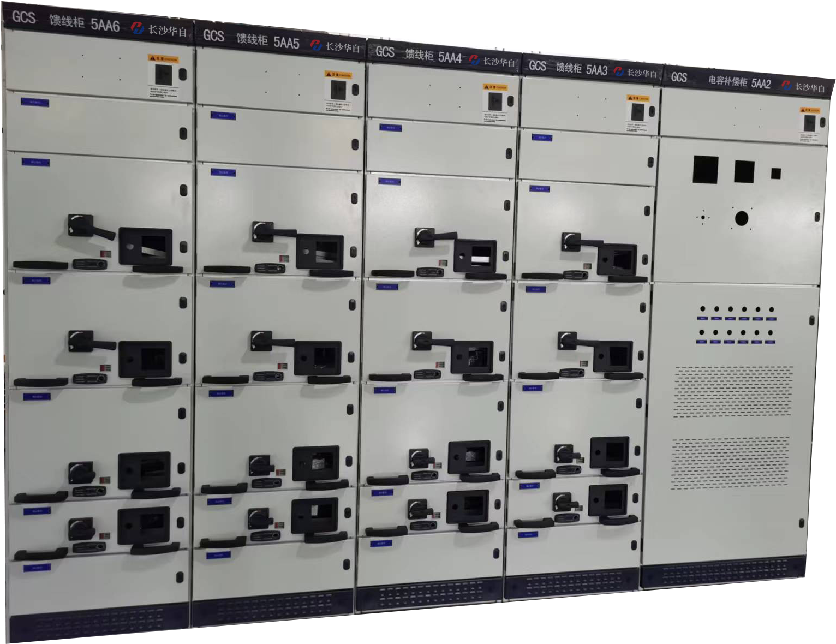Click the largest square cutout on cabinet 5AA2
Screen dimensions: 836x644
(705, 169)
